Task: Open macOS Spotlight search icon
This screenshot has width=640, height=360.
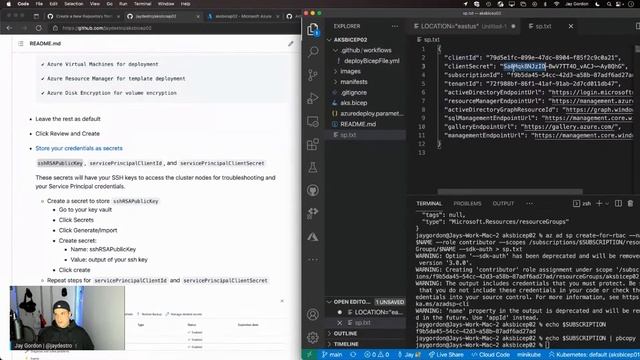Action: 609,4
